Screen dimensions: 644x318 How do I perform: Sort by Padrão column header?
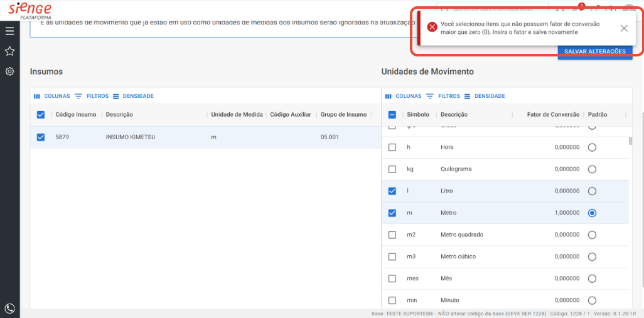(x=597, y=115)
